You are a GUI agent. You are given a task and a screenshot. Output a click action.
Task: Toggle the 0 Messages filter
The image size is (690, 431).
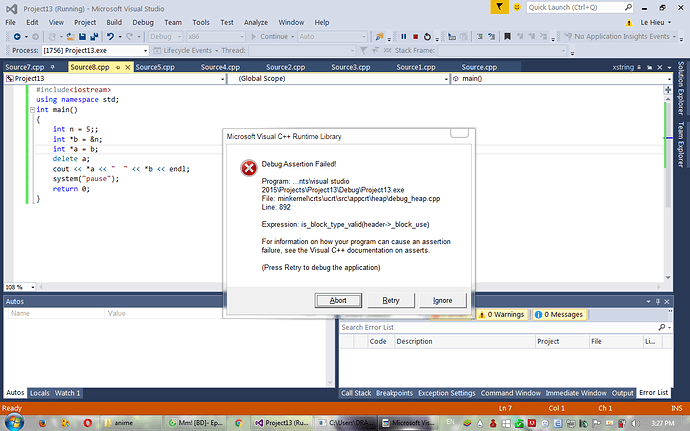pos(559,314)
